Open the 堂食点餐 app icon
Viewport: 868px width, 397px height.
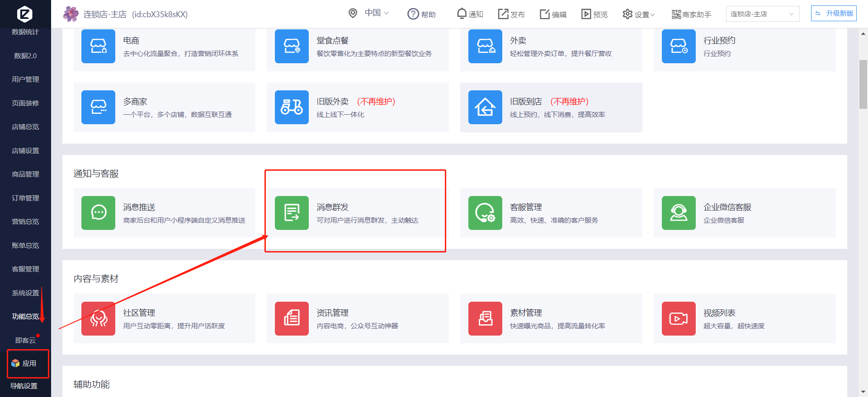coord(292,46)
